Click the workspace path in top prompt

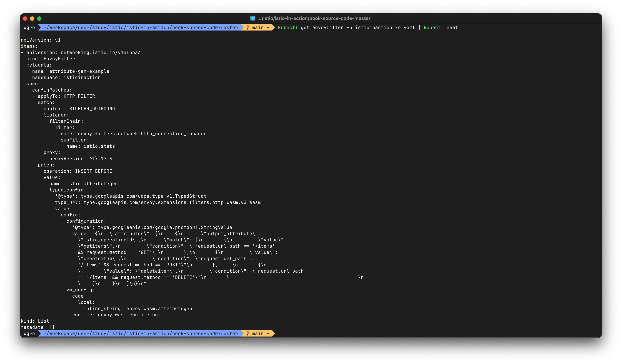click(x=141, y=27)
